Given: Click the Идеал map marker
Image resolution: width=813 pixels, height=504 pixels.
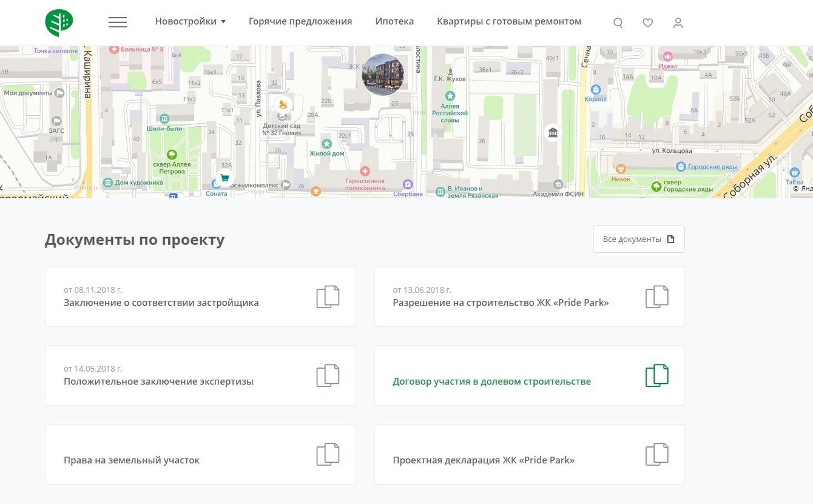Looking at the screenshot, I should click(x=668, y=56).
